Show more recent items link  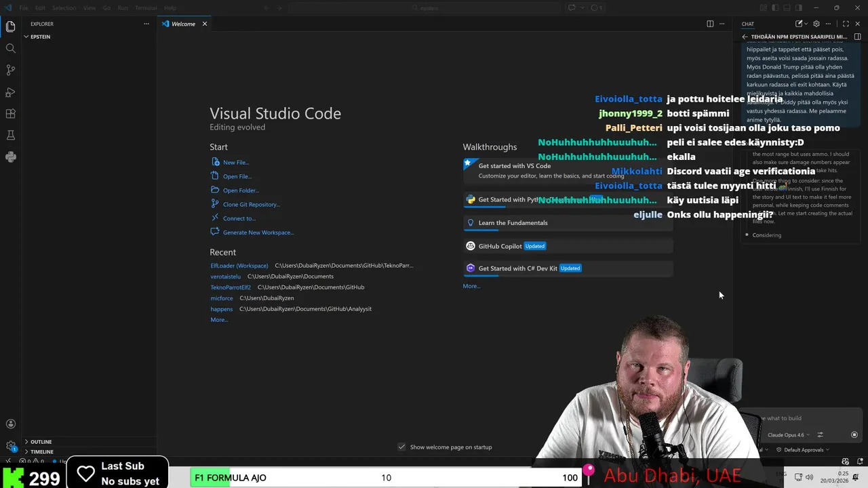(219, 320)
